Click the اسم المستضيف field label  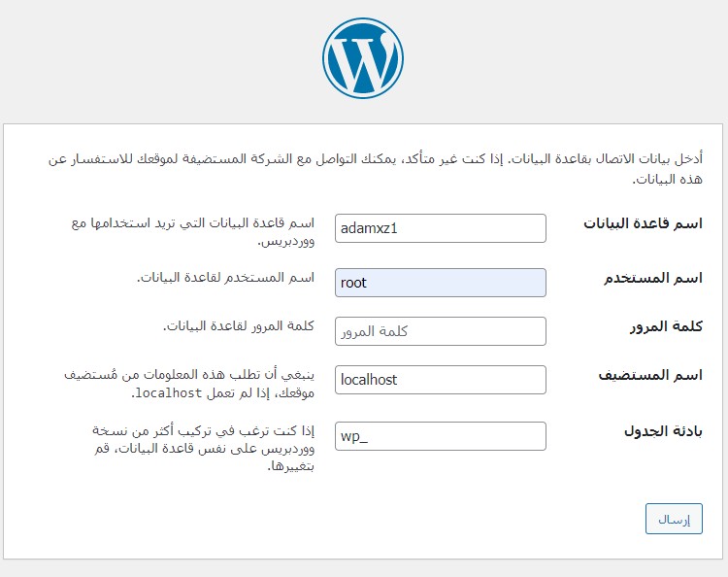pyautogui.click(x=650, y=375)
